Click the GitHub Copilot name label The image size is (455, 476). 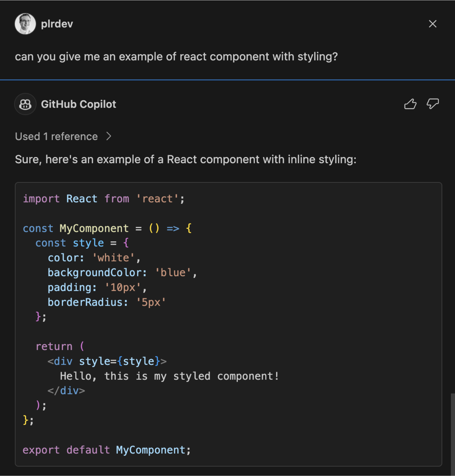78,104
